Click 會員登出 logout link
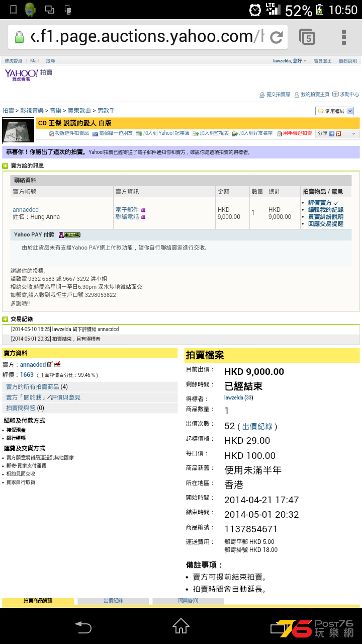The width and height of the screenshot is (362, 644). pos(323,61)
